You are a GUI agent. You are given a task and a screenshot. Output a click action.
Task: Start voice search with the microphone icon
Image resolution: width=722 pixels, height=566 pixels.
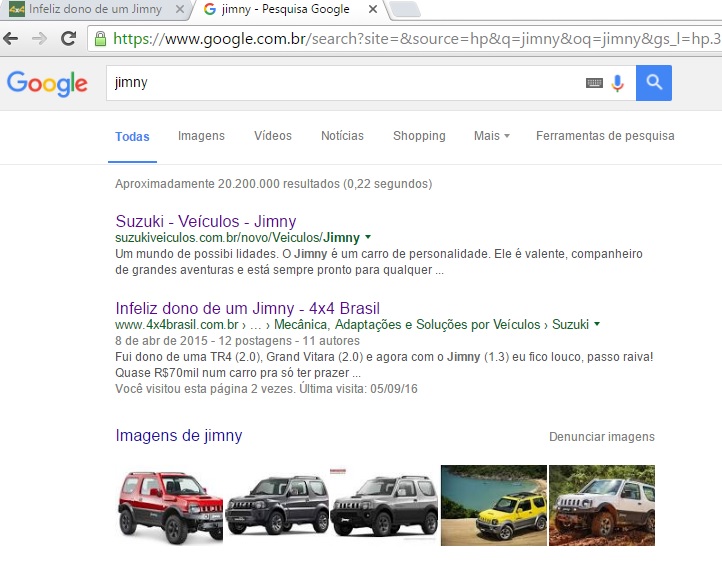coord(617,83)
